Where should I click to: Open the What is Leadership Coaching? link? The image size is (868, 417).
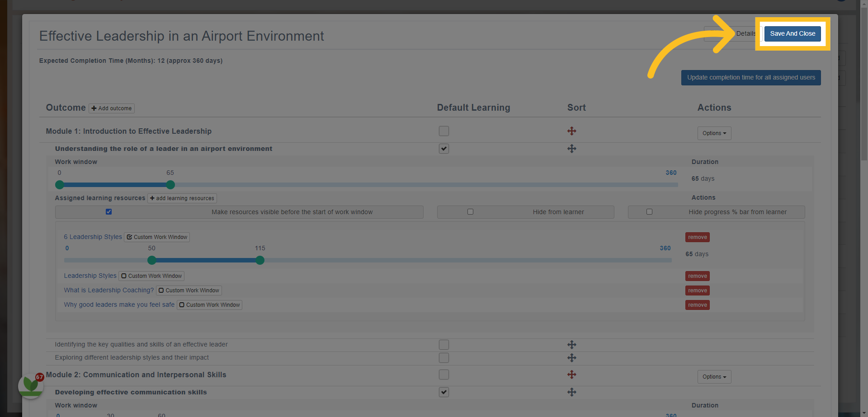point(108,290)
